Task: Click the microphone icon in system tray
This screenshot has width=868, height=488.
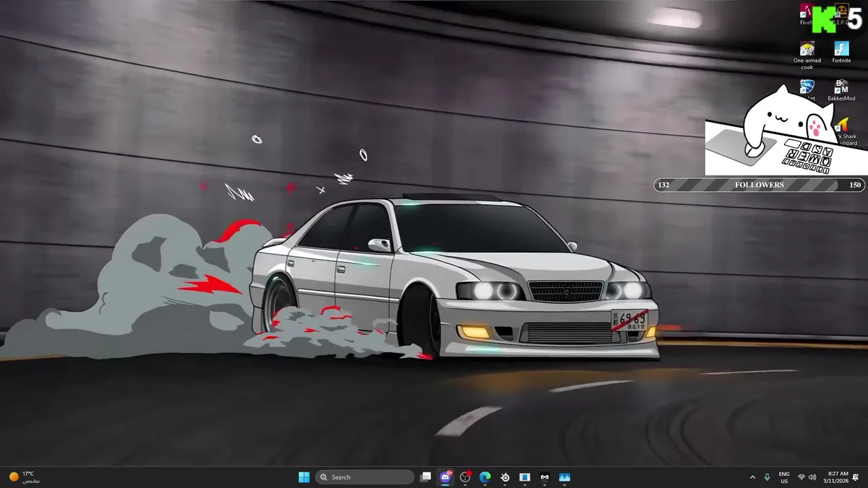Action: pyautogui.click(x=767, y=477)
